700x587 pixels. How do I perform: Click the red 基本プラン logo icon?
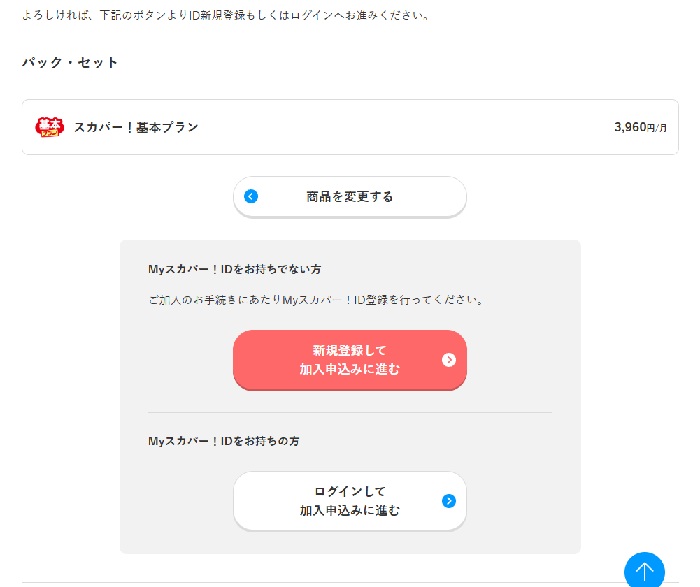pyautogui.click(x=50, y=127)
